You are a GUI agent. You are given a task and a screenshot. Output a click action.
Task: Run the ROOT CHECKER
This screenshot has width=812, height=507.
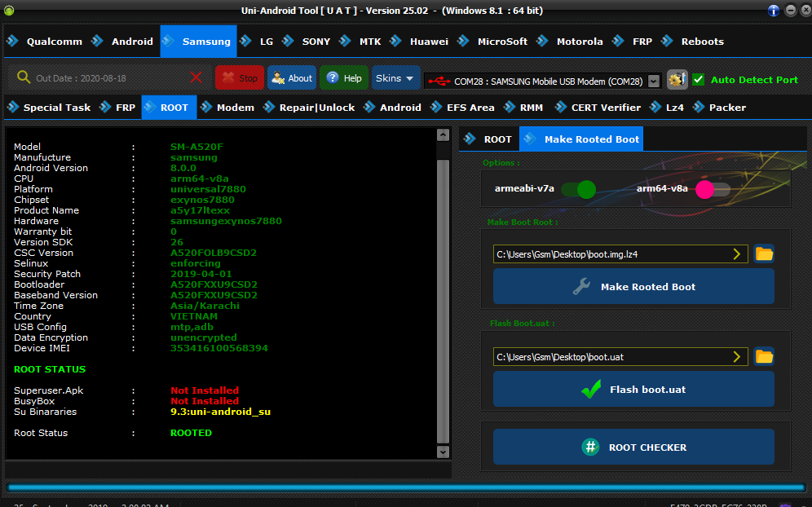633,447
